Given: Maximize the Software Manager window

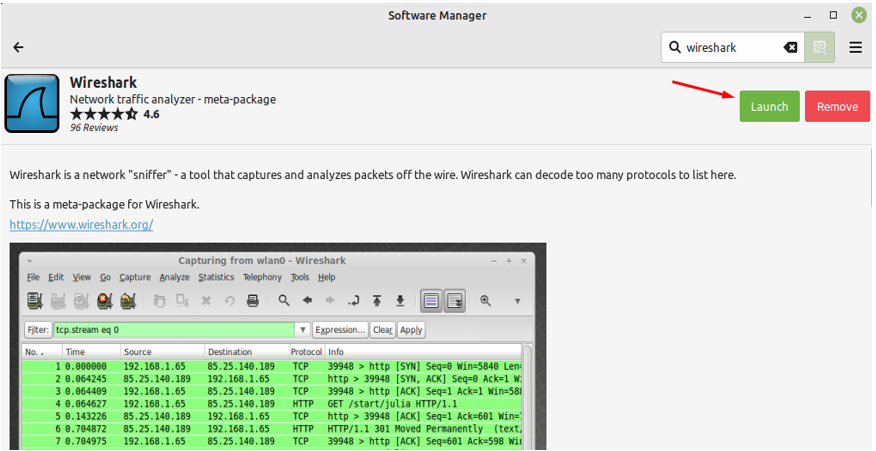Looking at the screenshot, I should 833,15.
